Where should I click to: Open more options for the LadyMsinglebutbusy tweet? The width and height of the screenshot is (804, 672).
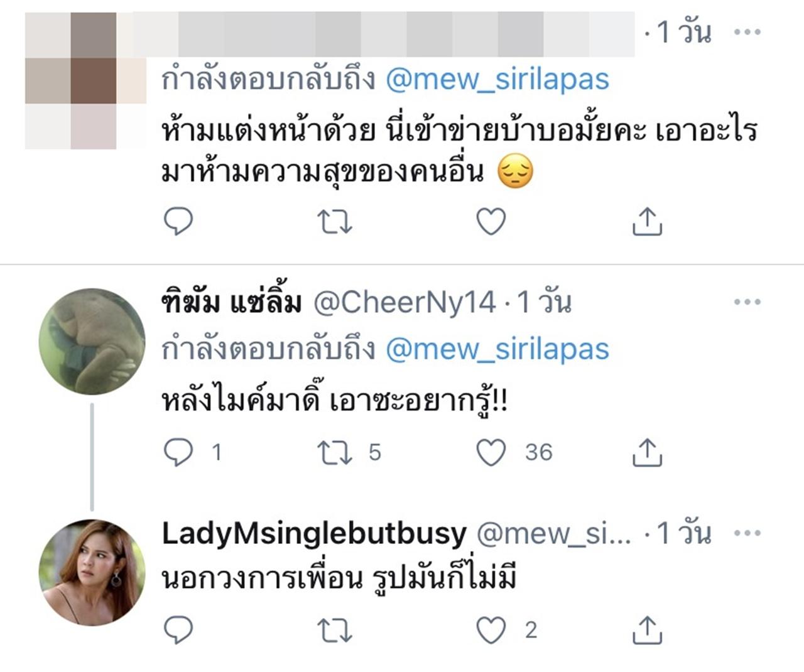coord(747,533)
